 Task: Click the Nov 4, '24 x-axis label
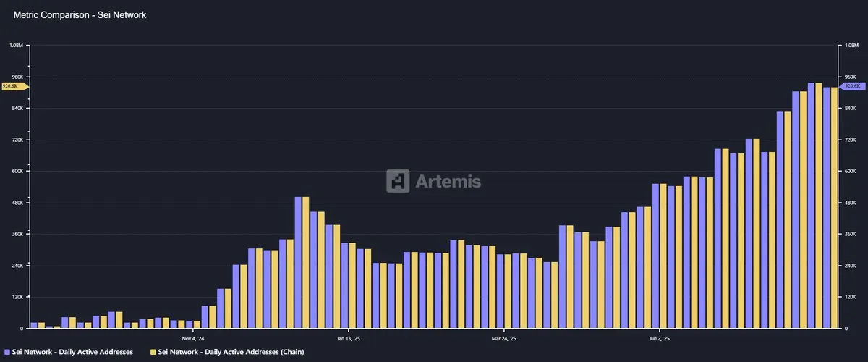[193, 338]
